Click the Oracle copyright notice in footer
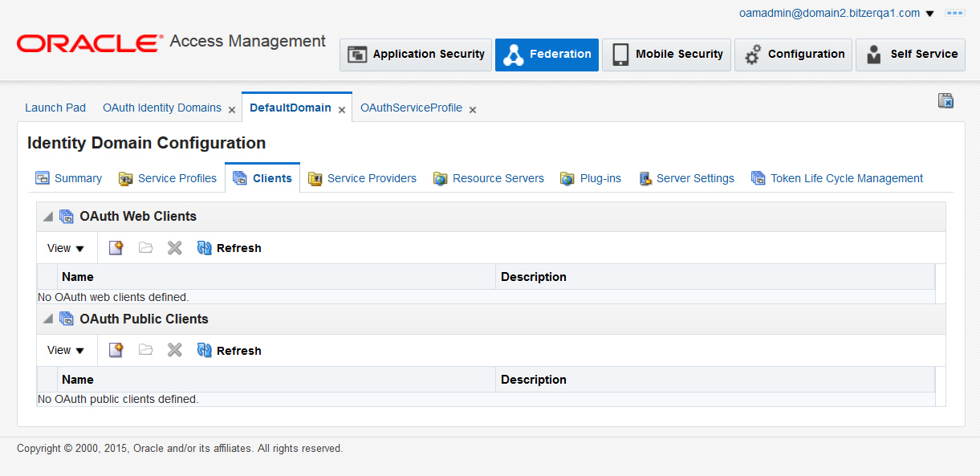The image size is (980, 476). click(180, 449)
